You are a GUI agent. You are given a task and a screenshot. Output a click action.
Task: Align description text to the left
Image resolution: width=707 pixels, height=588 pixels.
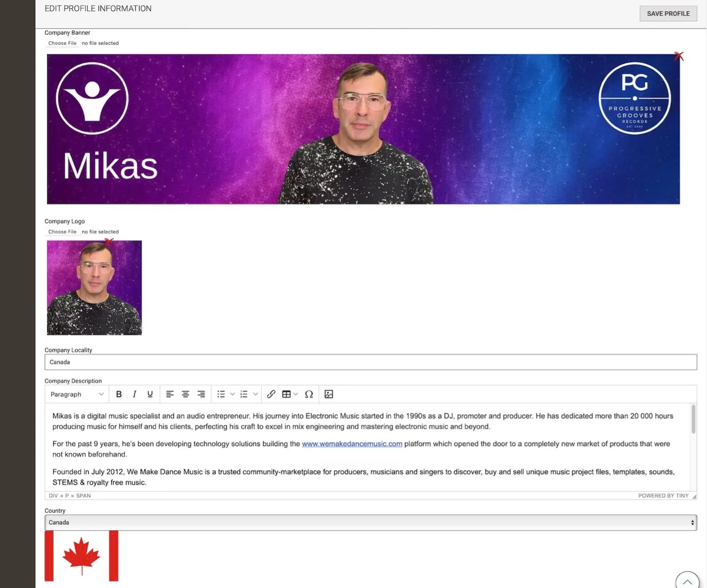(x=170, y=394)
